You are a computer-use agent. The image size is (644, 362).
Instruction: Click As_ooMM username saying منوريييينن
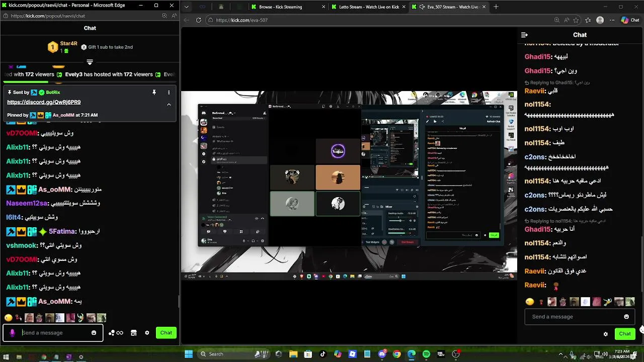pos(55,190)
